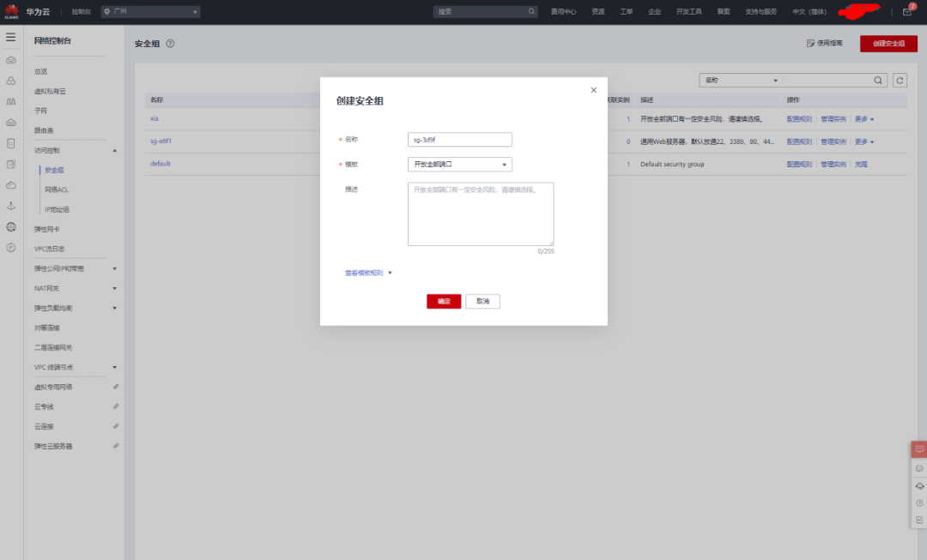Open 支持与服务 in top navigation
This screenshot has height=560, width=927.
click(x=760, y=11)
